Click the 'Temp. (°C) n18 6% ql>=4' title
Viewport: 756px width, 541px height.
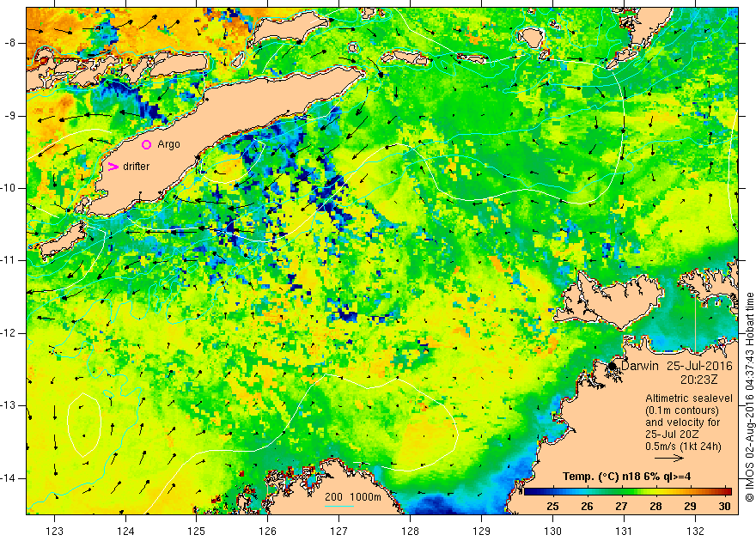click(626, 477)
